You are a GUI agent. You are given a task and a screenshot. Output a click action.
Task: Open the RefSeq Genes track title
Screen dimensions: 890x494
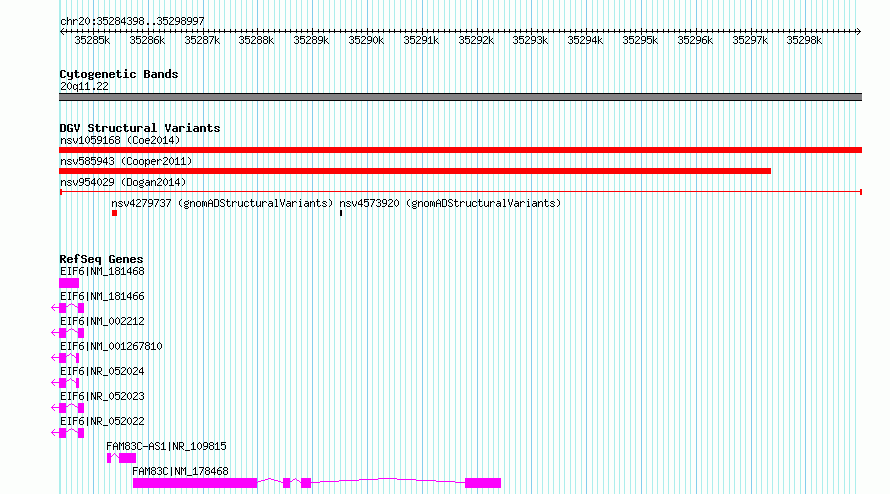coord(101,259)
